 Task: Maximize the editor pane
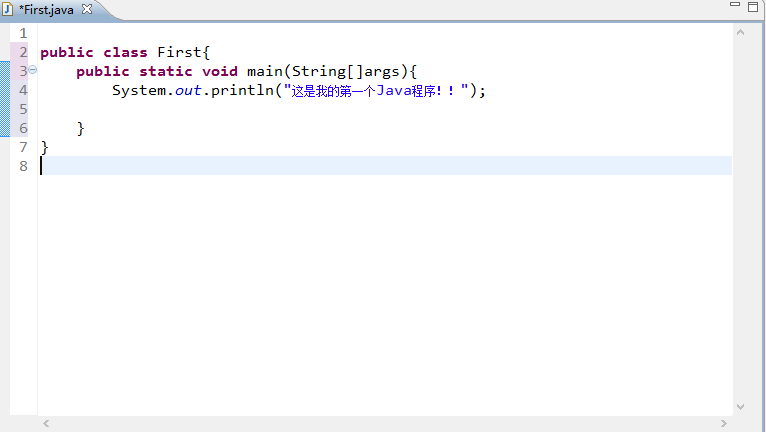[754, 6]
